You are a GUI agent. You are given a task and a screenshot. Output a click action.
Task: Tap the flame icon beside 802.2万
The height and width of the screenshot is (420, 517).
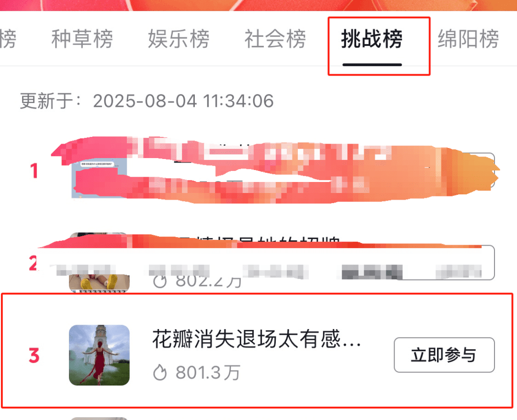tap(160, 281)
